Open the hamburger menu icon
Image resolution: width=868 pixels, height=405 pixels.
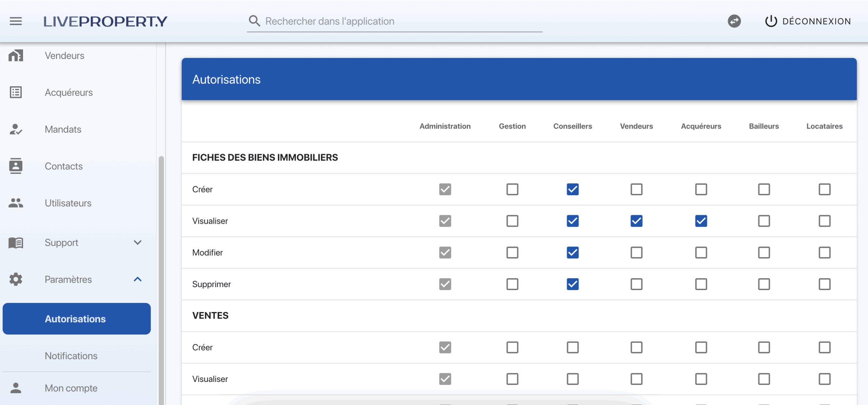point(16,21)
